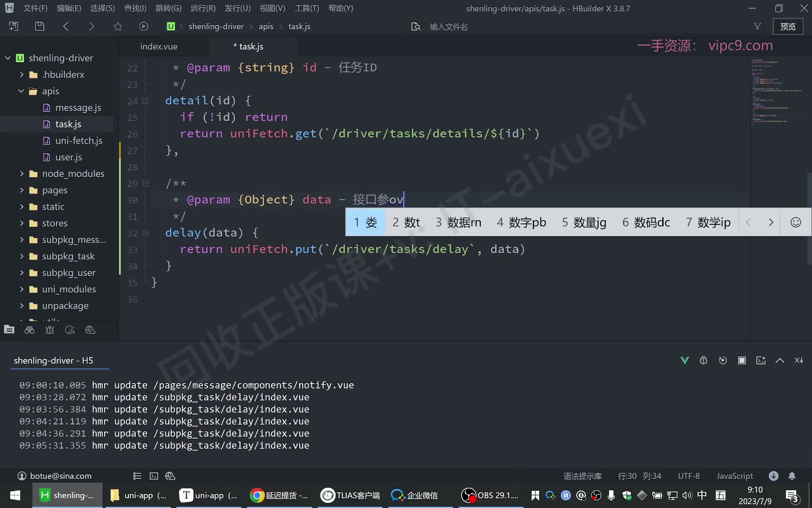The height and width of the screenshot is (508, 812).
Task: Collapse the console panel with up chevron
Action: click(780, 360)
